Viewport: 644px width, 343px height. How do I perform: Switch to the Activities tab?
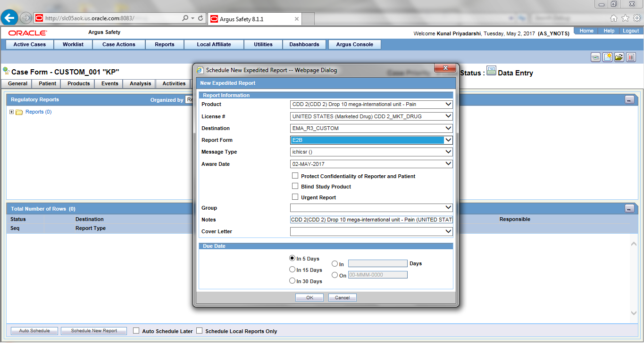pos(174,83)
